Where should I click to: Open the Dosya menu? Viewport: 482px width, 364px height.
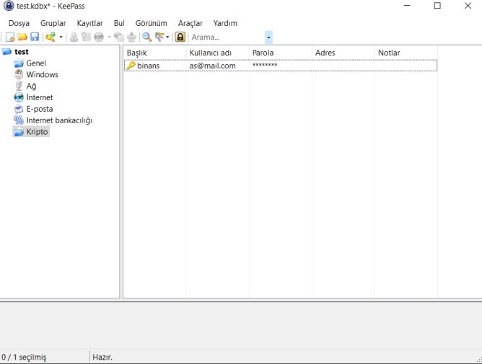click(19, 23)
